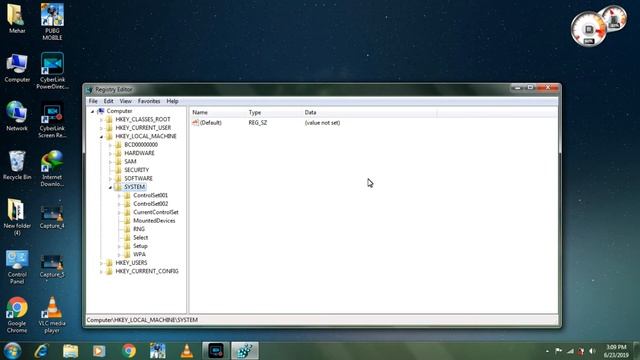Launch VLC media player desktop shortcut

[52, 315]
